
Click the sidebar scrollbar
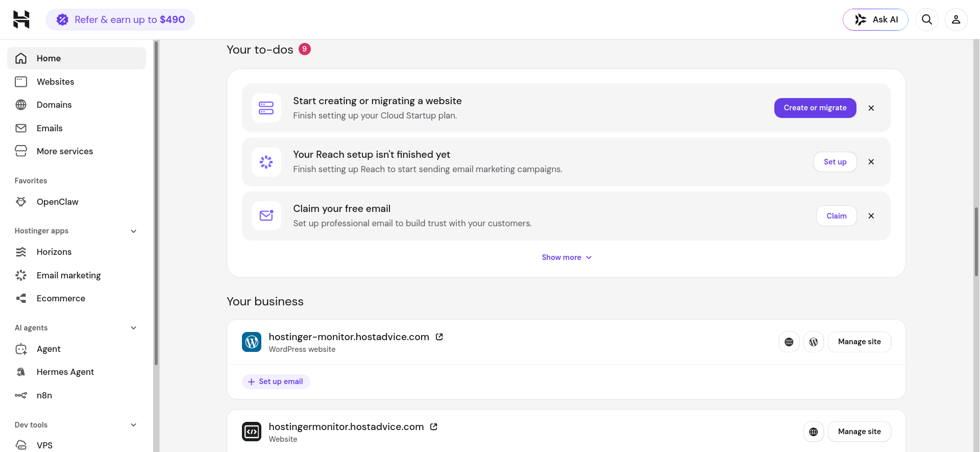156,203
